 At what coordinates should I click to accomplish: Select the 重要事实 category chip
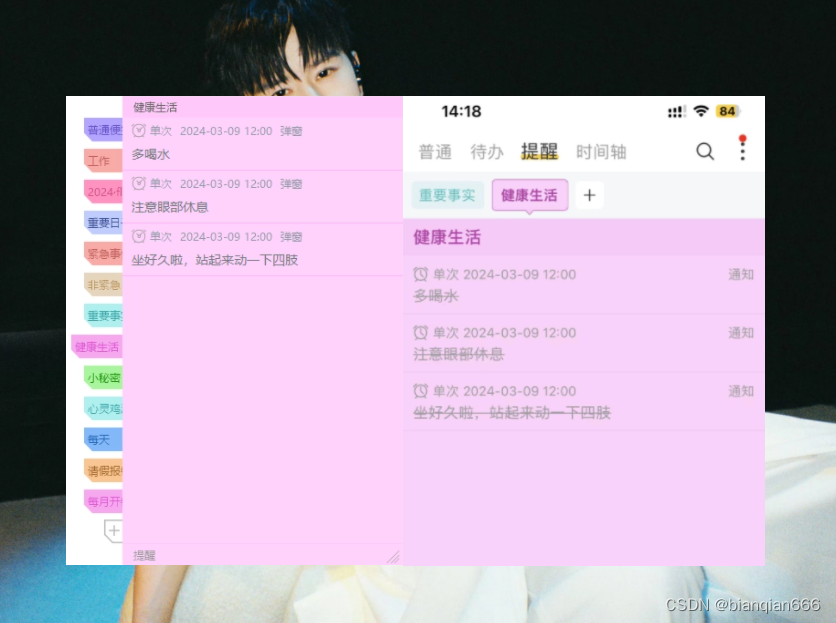(x=447, y=195)
